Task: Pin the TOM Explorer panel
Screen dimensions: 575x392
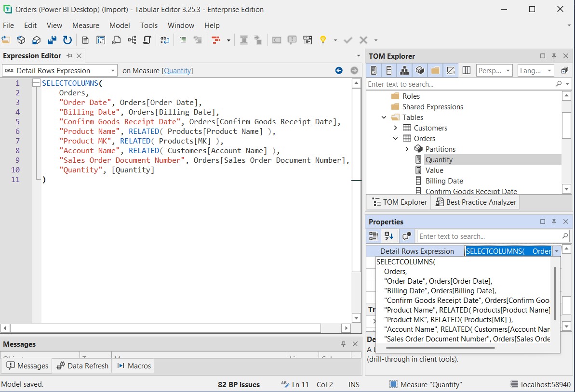Action: pyautogui.click(x=554, y=56)
